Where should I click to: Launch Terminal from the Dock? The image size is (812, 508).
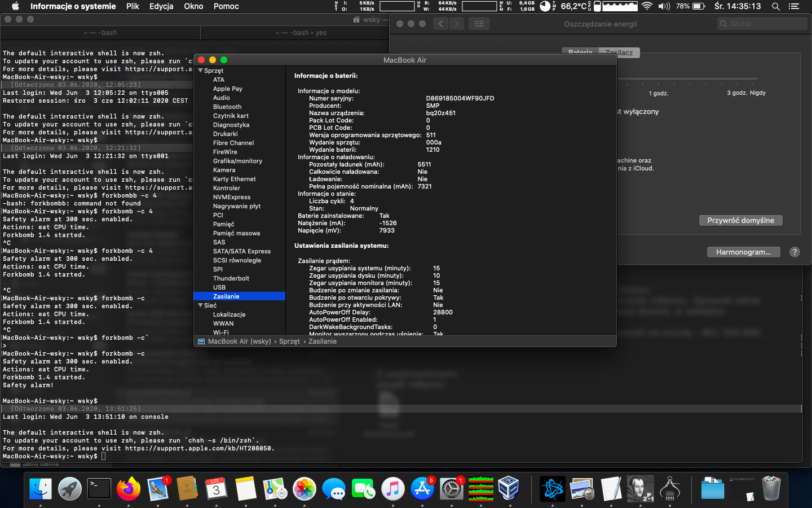99,488
